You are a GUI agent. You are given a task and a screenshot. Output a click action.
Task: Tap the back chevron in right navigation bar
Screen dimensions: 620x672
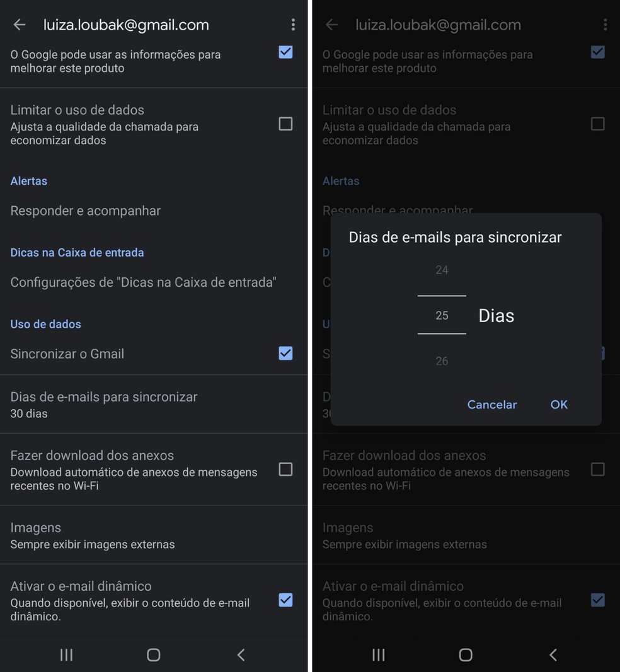553,654
